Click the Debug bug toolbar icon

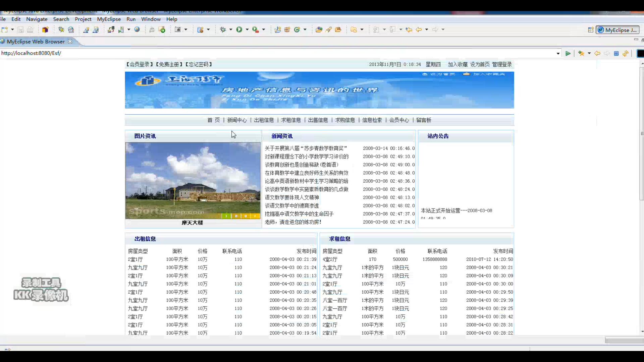coord(223,29)
